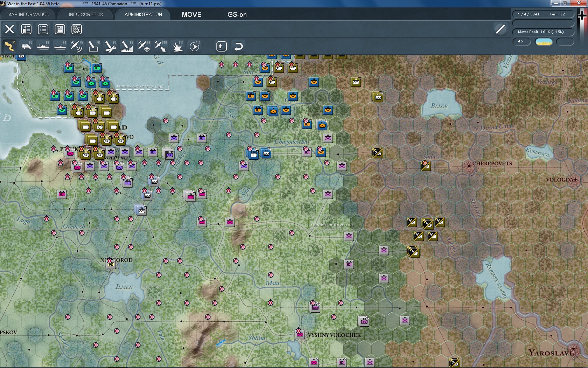Click the Finnish No Move Line label
588x368 pixels.
[x=332, y=225]
